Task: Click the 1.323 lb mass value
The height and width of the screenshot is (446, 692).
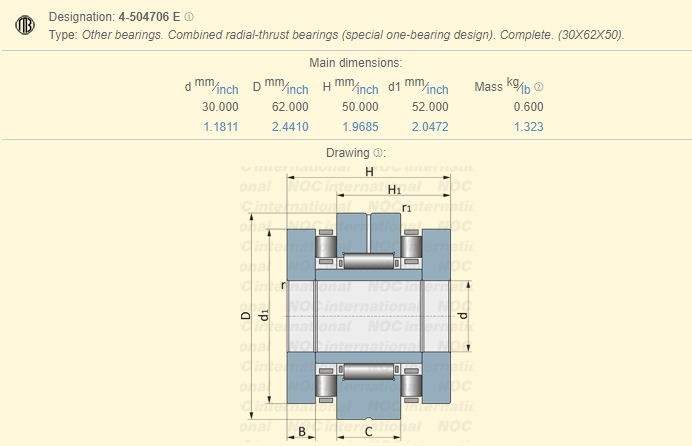Action: pos(528,127)
